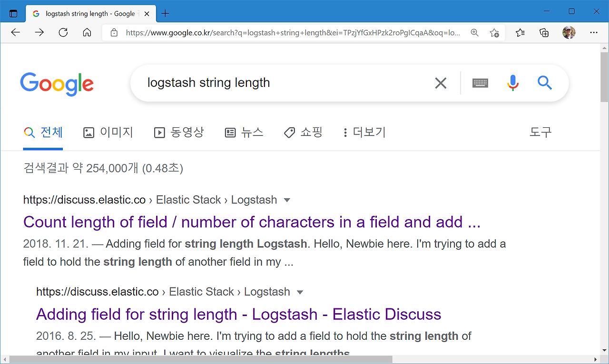
Task: Open a new browser tab
Action: pos(165,13)
